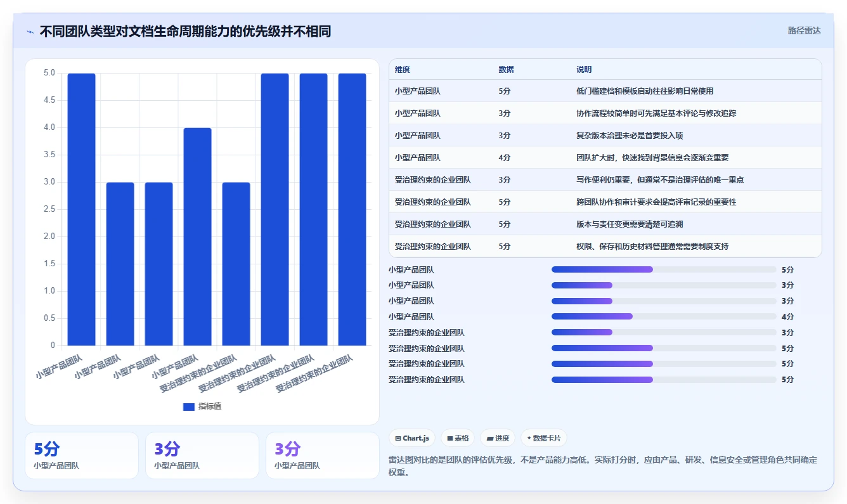847x504 pixels.
Task: Select the 表格 chip
Action: coord(458,438)
